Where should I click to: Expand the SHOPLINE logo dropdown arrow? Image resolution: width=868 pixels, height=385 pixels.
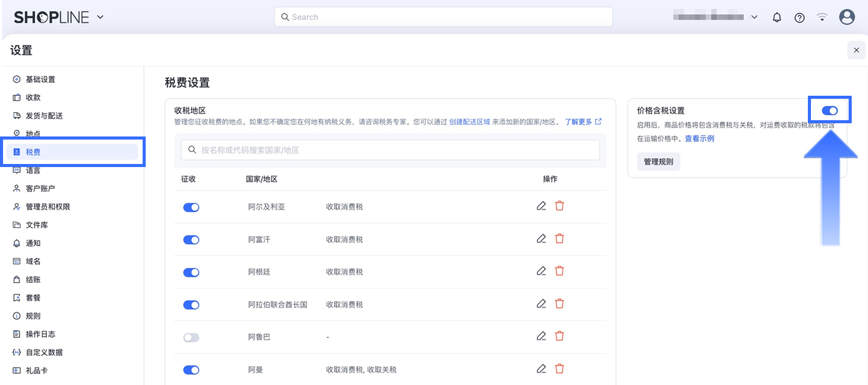(100, 17)
